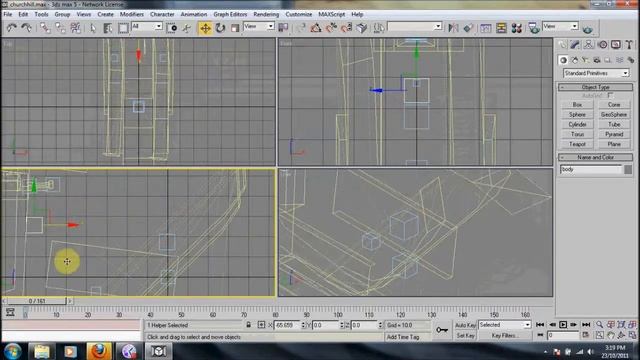Enable the AutoGrid checkbox

click(x=610, y=96)
